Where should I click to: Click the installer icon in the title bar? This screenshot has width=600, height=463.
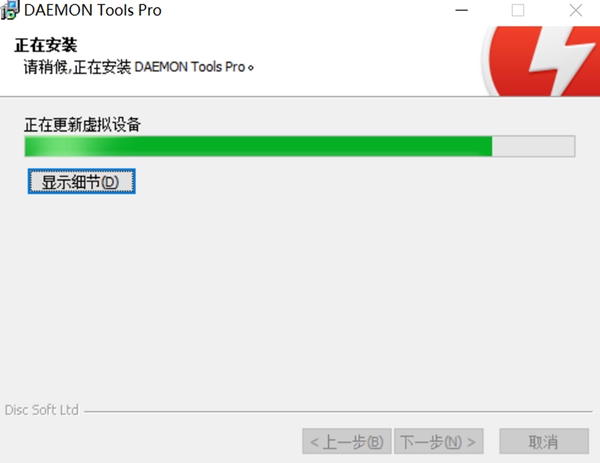[x=9, y=10]
